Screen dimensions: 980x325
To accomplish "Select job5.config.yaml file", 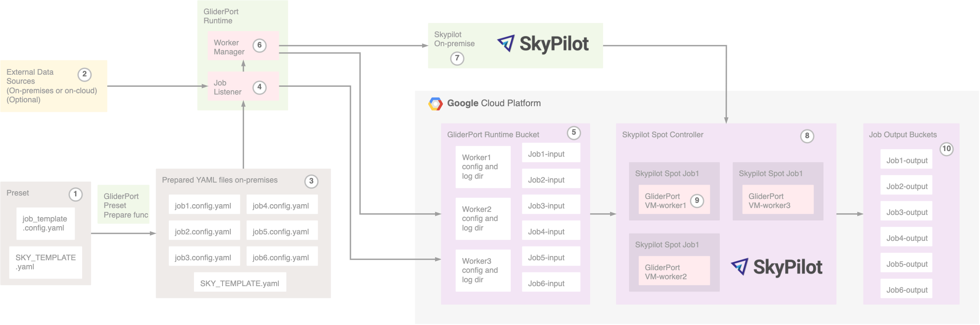I will click(x=282, y=231).
